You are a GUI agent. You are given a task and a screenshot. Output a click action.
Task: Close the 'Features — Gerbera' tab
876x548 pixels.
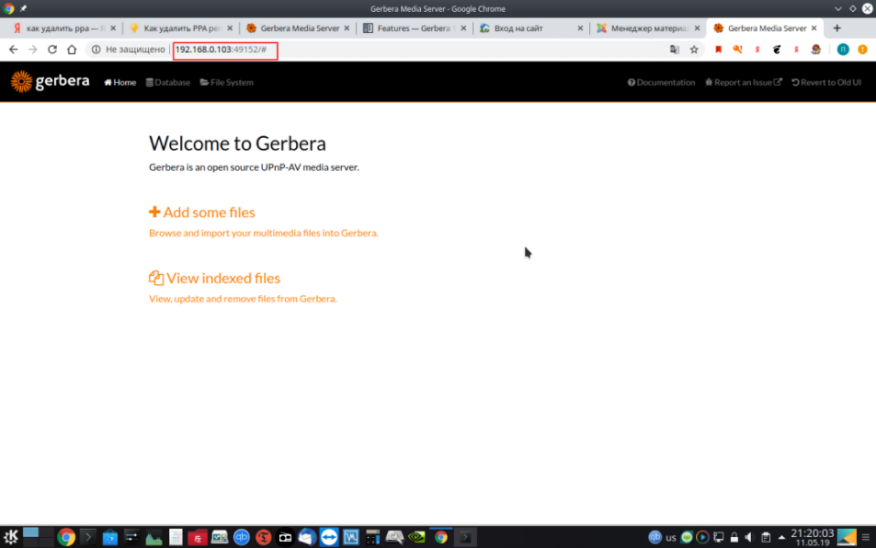coord(463,28)
